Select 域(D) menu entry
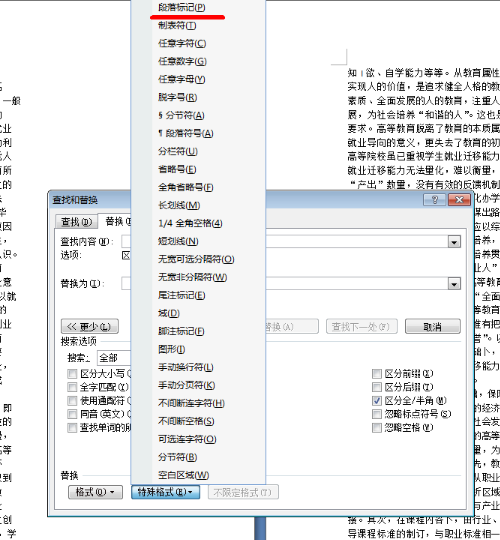This screenshot has width=500, height=540. click(x=169, y=313)
